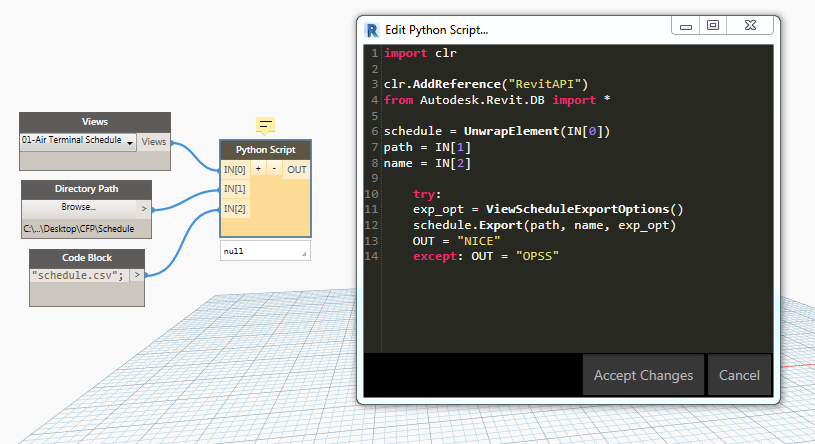Click the OUT port on Python Script
The width and height of the screenshot is (815, 444).
[297, 169]
